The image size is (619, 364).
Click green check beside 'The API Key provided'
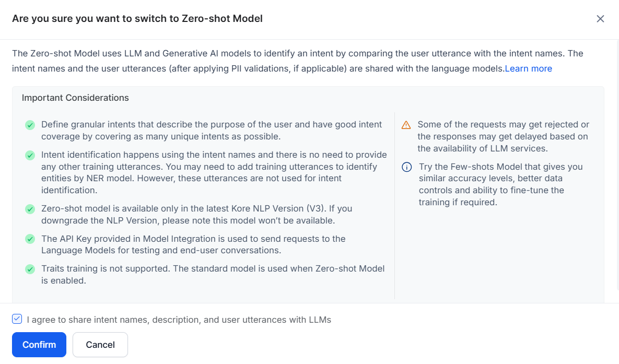(x=30, y=239)
